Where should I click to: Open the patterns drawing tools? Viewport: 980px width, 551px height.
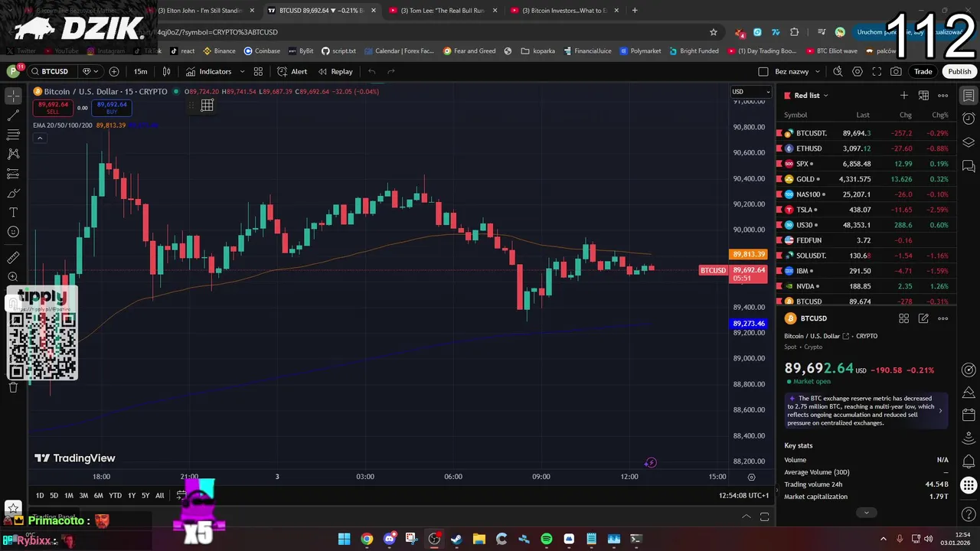pos(14,154)
